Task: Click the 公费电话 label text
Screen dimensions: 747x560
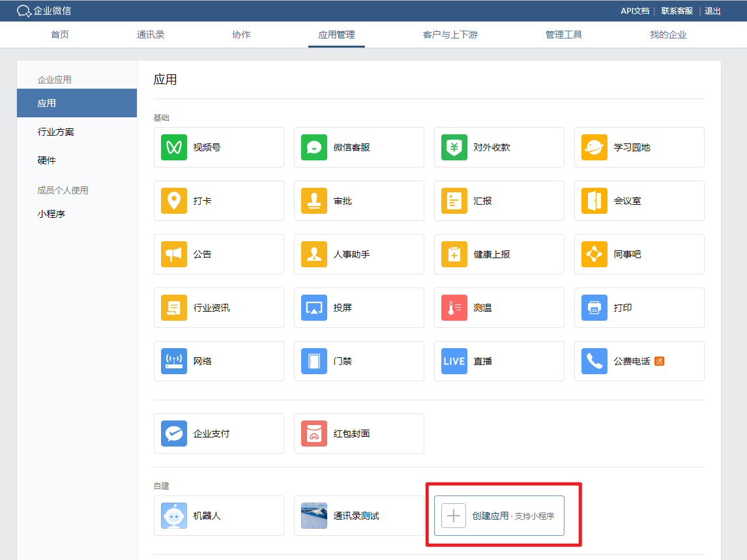Action: 632,361
